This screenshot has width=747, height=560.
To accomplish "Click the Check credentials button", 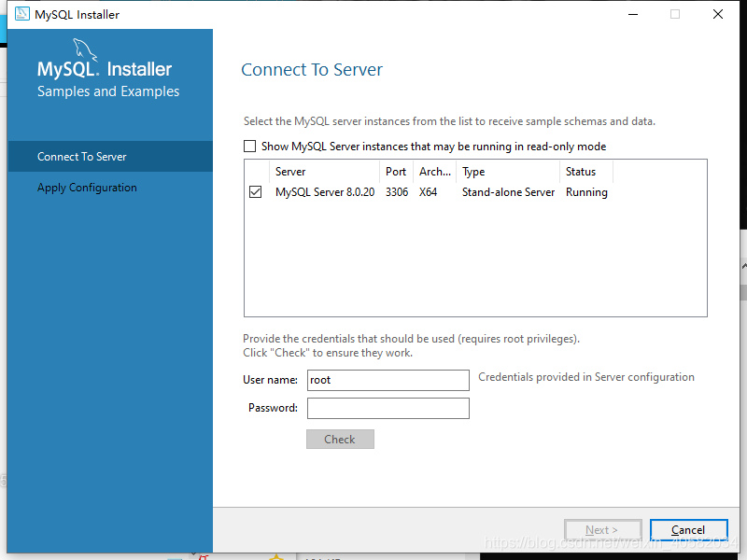I will 340,439.
